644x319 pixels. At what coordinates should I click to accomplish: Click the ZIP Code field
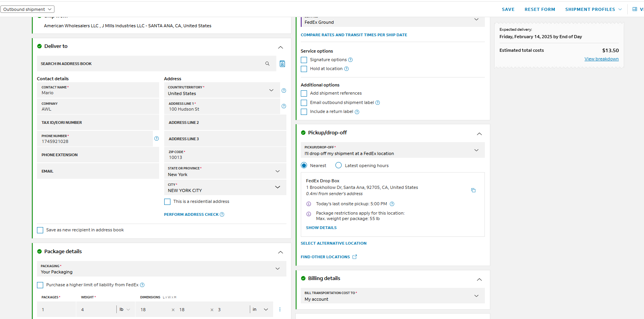tap(225, 155)
